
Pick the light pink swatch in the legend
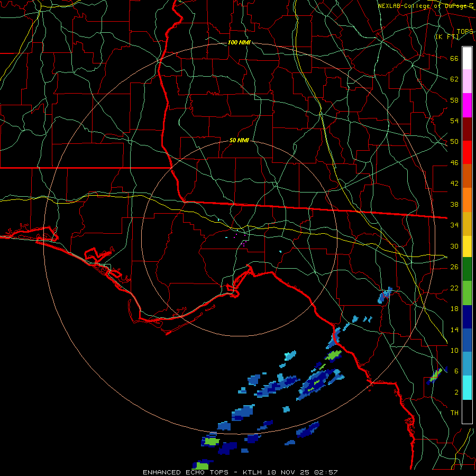(467, 81)
